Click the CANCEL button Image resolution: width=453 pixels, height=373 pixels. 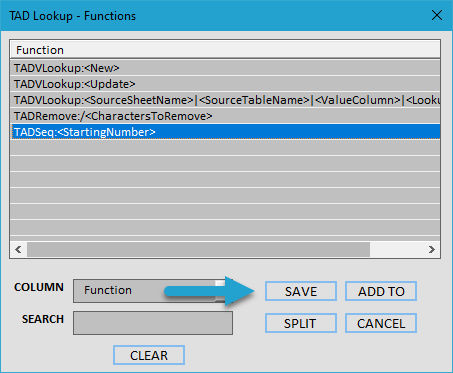381,323
